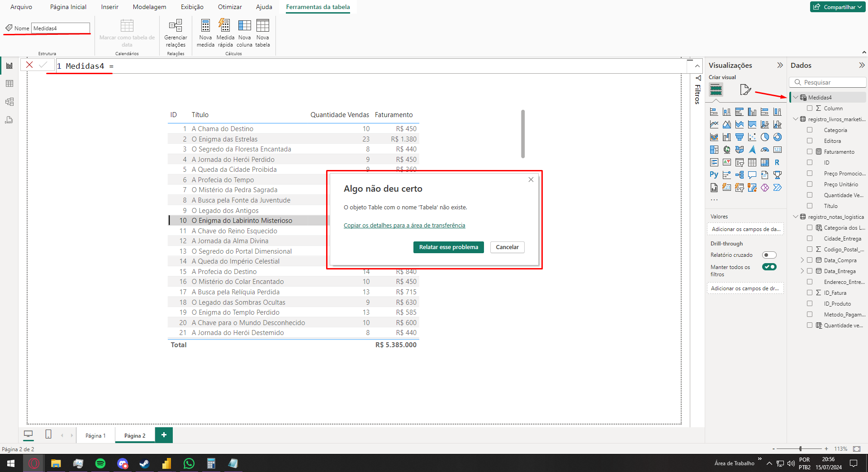The height and width of the screenshot is (472, 868).
Task: Select the Q&A visual
Action: click(x=752, y=175)
